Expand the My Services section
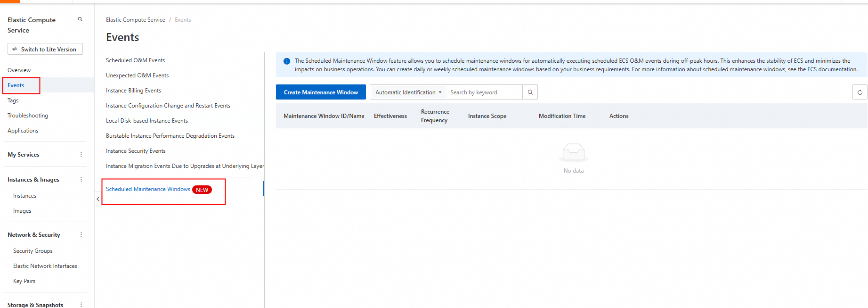868x308 pixels. [x=24, y=155]
